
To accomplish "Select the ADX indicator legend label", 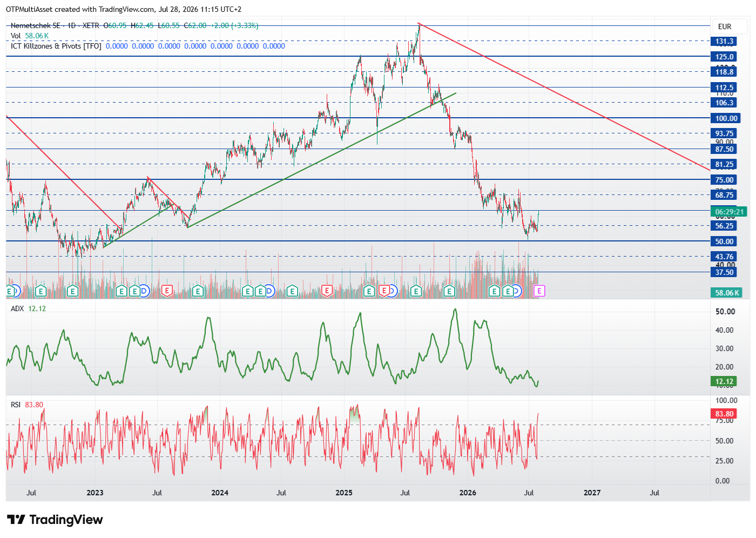I will tap(17, 308).
